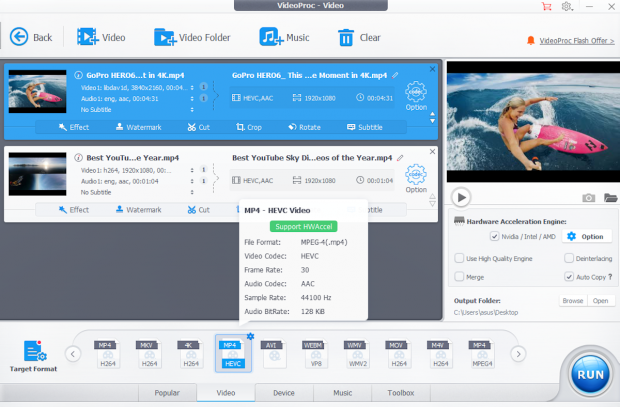Viewport: 620px width, 407px height.
Task: Select MKV H264 format
Action: pyautogui.click(x=149, y=353)
